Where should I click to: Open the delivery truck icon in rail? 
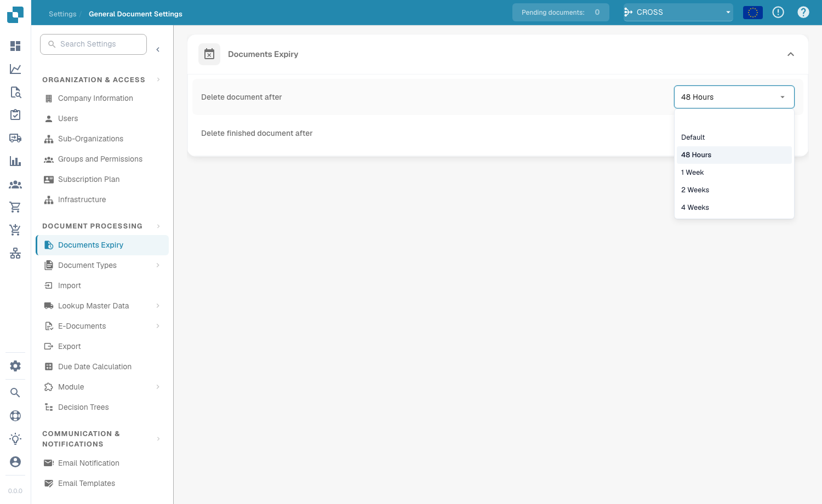(x=15, y=138)
